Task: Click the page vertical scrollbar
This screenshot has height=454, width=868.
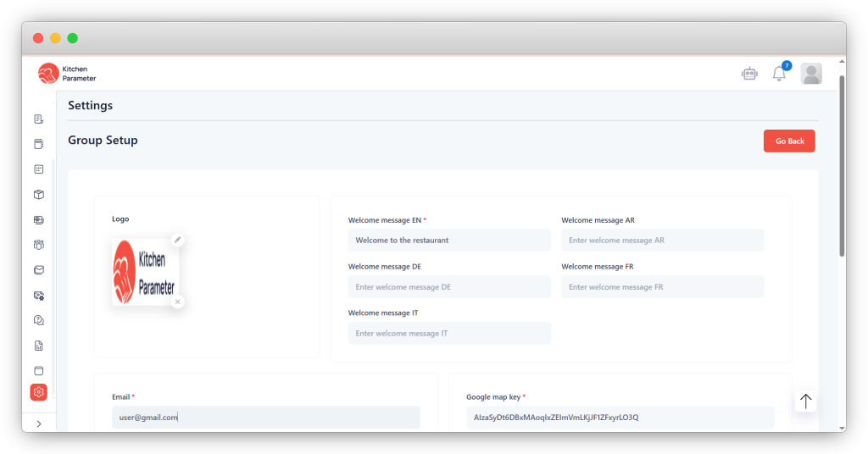Action: click(x=841, y=169)
